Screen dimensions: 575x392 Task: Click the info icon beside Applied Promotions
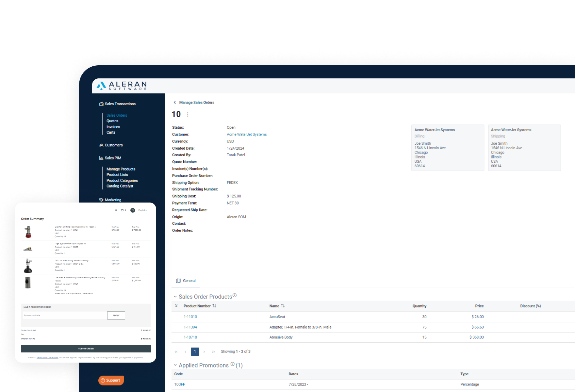(x=232, y=364)
